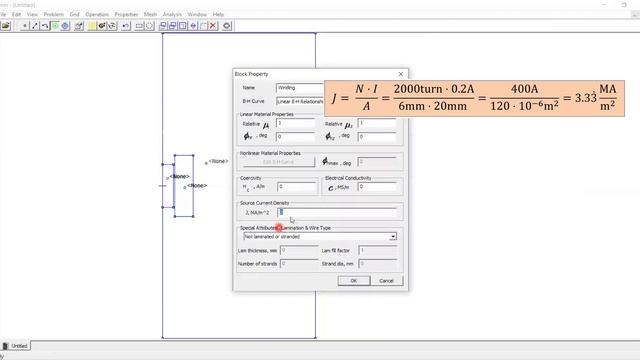Select the blue group mode tool
The image size is (640, 360).
tap(65, 26)
